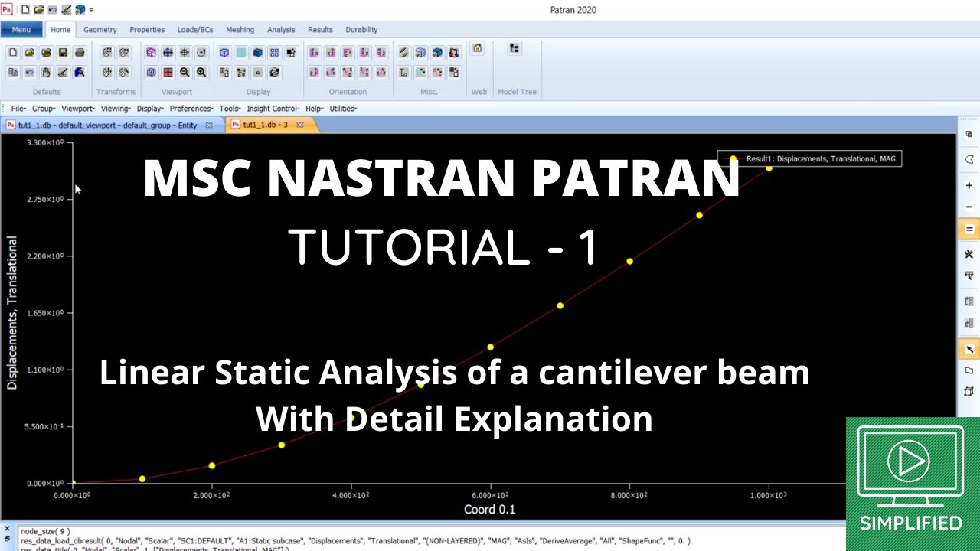Screen dimensions: 980x551
Task: Click the polygon pick icon in right toolbar
Action: [969, 159]
